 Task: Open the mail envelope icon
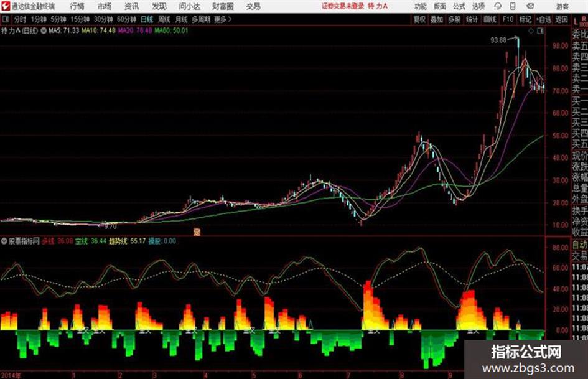coord(530,6)
